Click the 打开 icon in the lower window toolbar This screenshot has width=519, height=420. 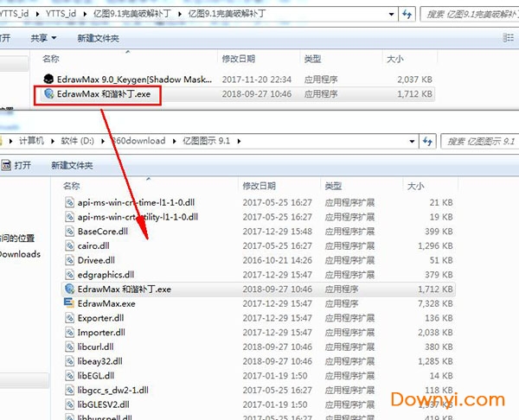click(6, 165)
